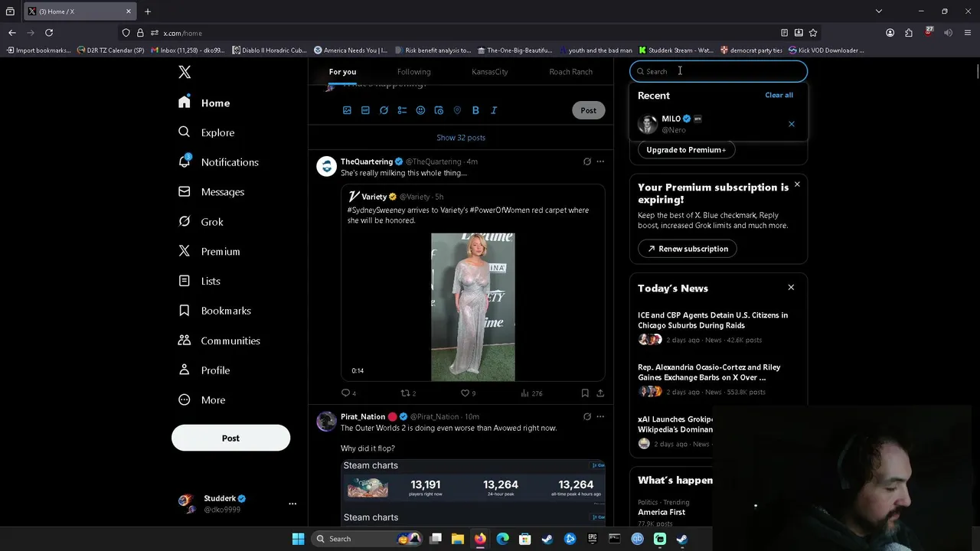Open Lists in the sidebar
The image size is (980, 551).
[199, 281]
